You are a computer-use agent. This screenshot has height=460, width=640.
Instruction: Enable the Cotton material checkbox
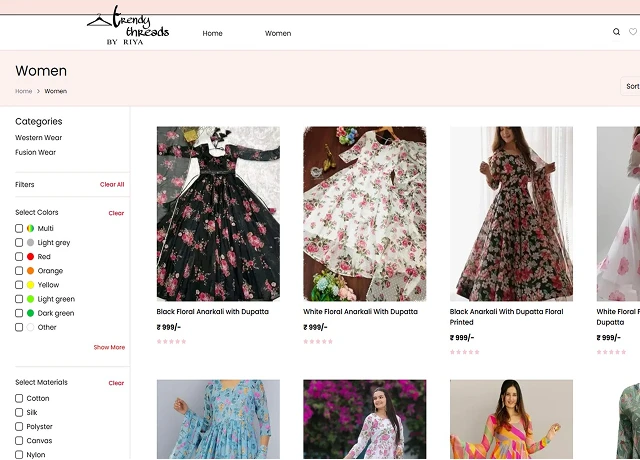(x=19, y=399)
